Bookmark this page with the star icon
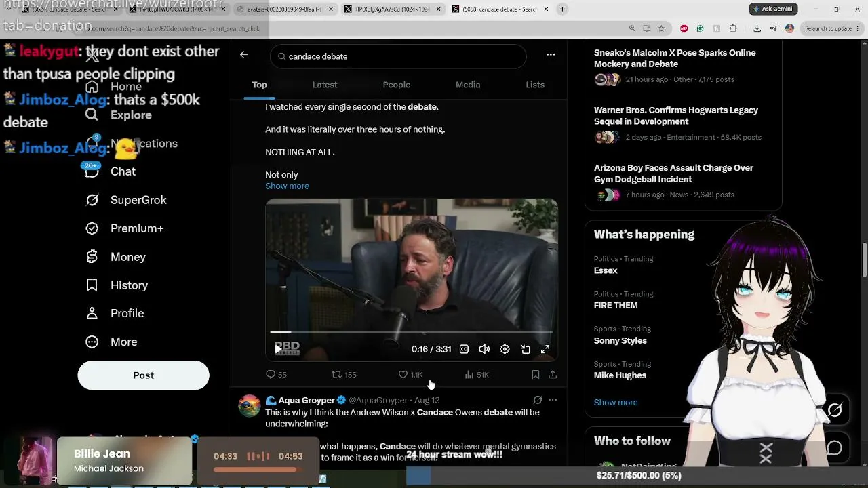Viewport: 868px width, 488px height. pos(661,28)
